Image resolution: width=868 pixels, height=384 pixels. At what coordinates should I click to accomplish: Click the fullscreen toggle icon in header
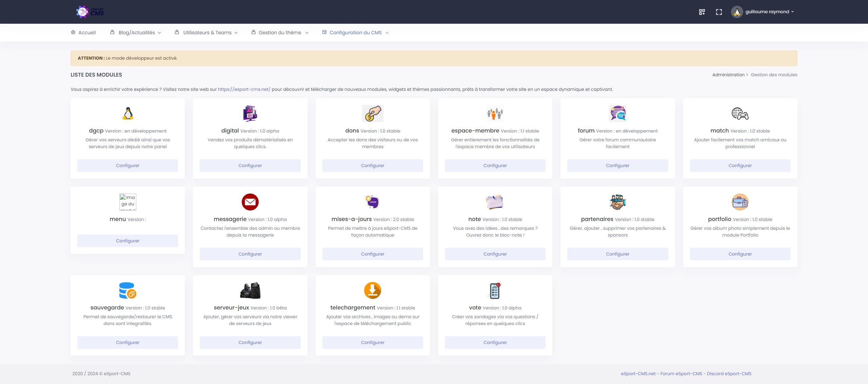point(719,12)
